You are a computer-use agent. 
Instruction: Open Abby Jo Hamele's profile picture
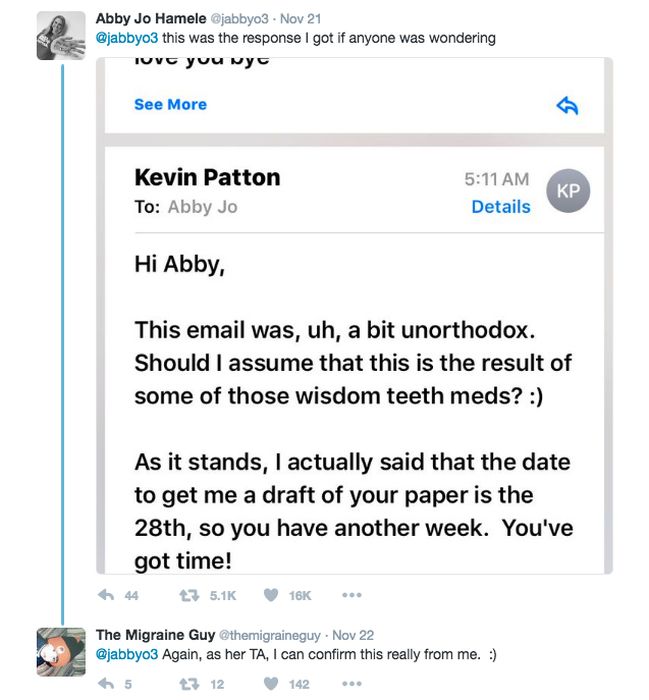click(x=61, y=36)
